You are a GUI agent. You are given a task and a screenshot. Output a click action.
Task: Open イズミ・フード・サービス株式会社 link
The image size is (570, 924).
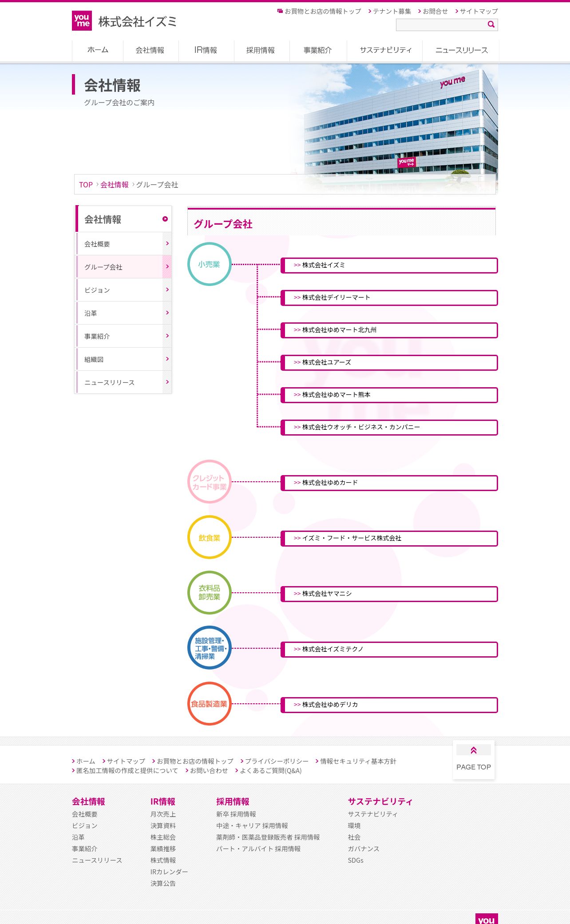(389, 538)
